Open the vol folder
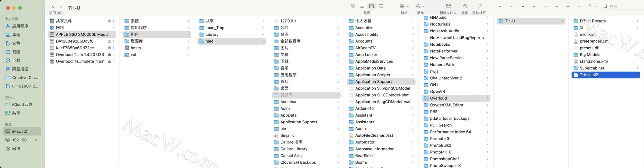 (x=157, y=54)
